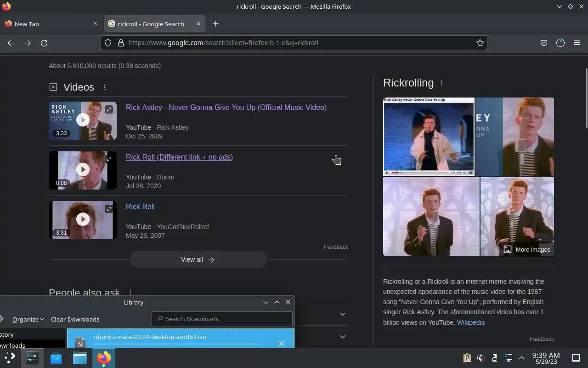Image resolution: width=588 pixels, height=368 pixels.
Task: Select the ubuntu-mate-23.04-desktop-amd64.iso download entry
Action: click(x=181, y=339)
